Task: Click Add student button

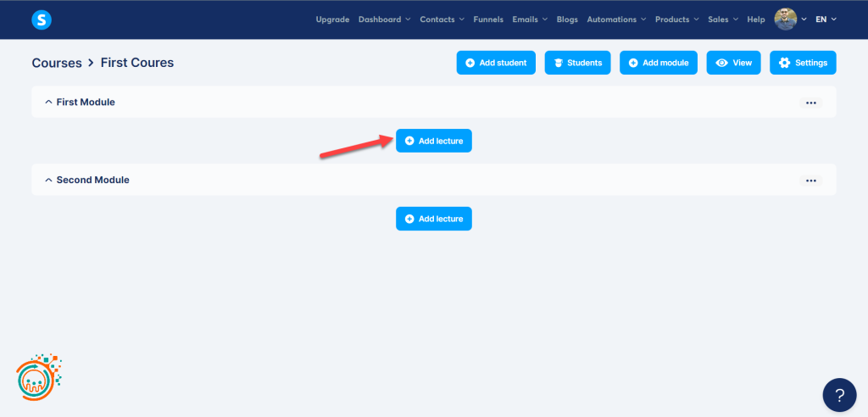Action: [x=496, y=63]
